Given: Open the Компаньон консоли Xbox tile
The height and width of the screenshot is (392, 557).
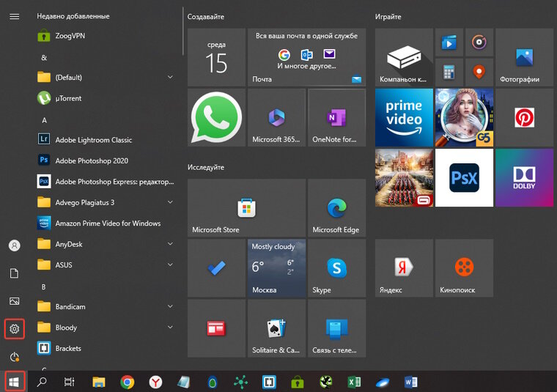Looking at the screenshot, I should pos(404,57).
